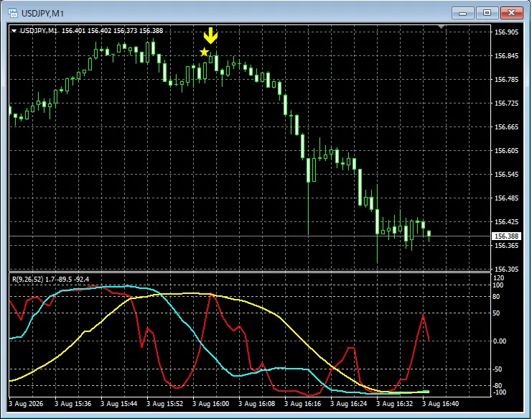The image size is (532, 419).
Task: Click the indicator scale value 120
Action: click(x=500, y=278)
